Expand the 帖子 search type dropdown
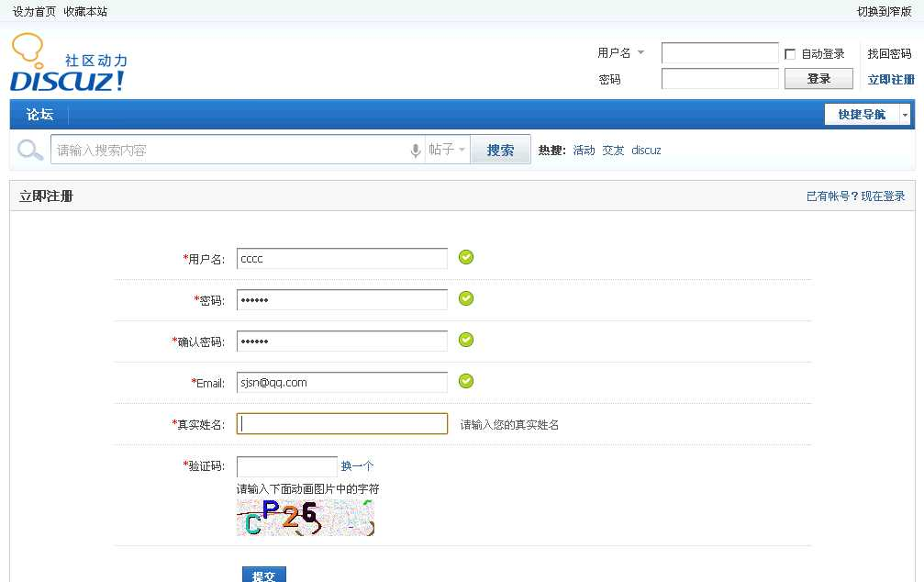This screenshot has height=582, width=924. 448,150
